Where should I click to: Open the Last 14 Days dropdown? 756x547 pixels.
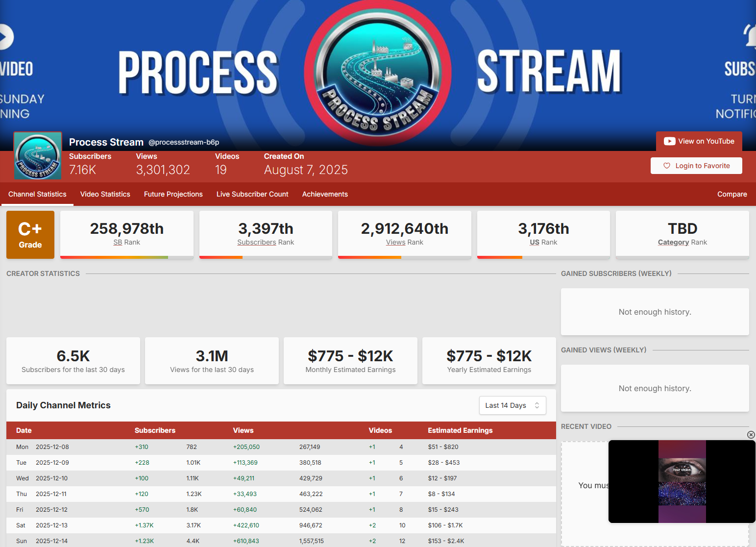click(x=512, y=405)
